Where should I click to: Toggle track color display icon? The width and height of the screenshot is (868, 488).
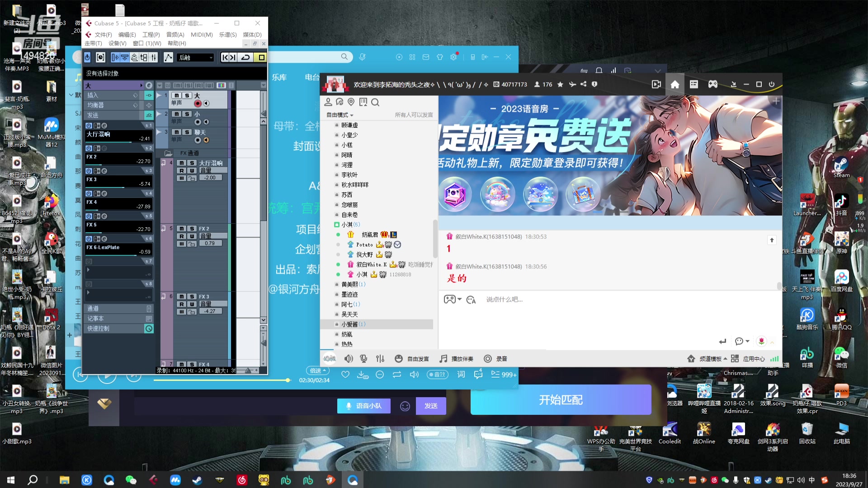click(221, 85)
